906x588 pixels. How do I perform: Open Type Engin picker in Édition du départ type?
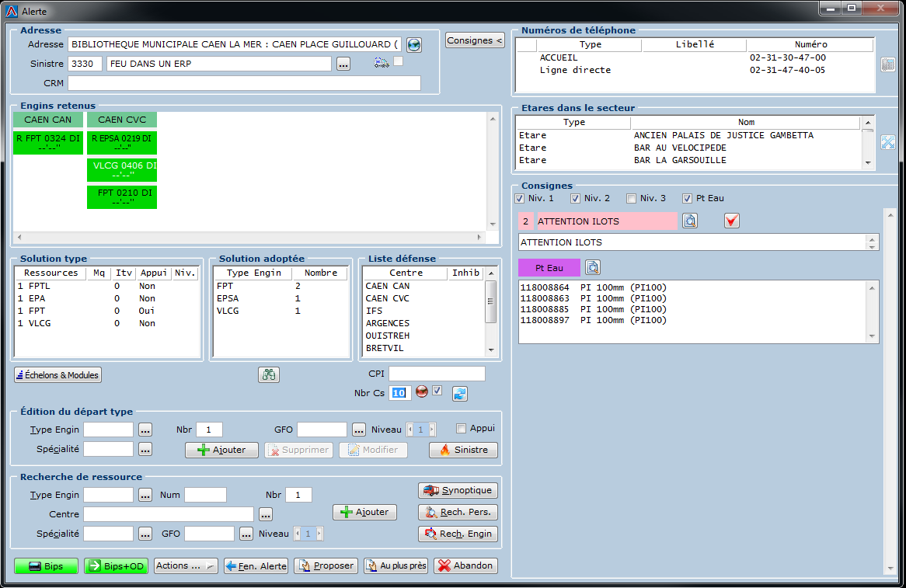tap(145, 430)
